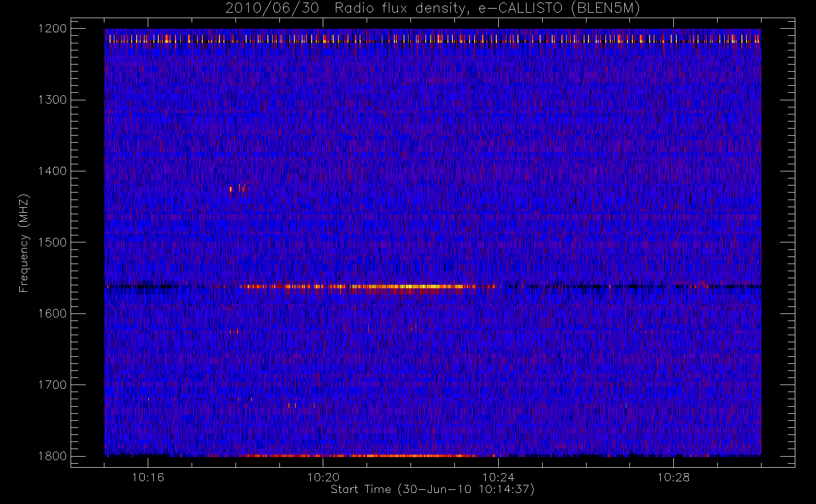Select the 1400 frequency tick label
The width and height of the screenshot is (816, 504).
pos(52,171)
